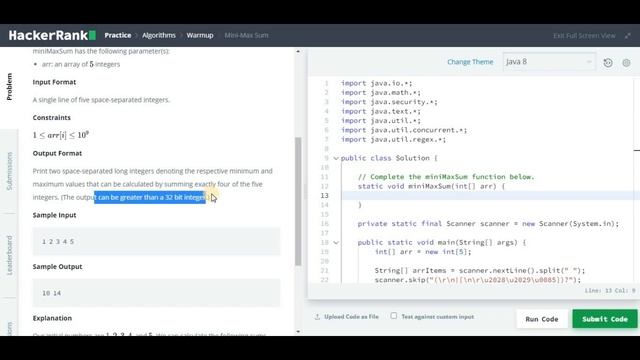Image resolution: width=640 pixels, height=360 pixels.
Task: Click the problem panel scroll down arrow
Action: (x=298, y=331)
